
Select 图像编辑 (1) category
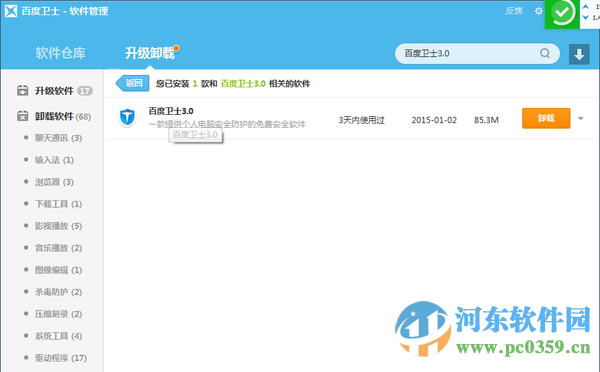(58, 270)
